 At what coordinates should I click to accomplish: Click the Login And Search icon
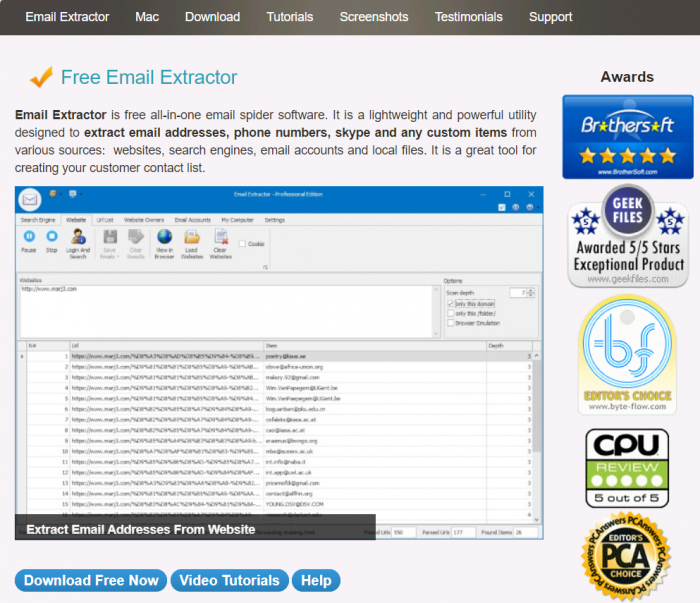[78, 237]
